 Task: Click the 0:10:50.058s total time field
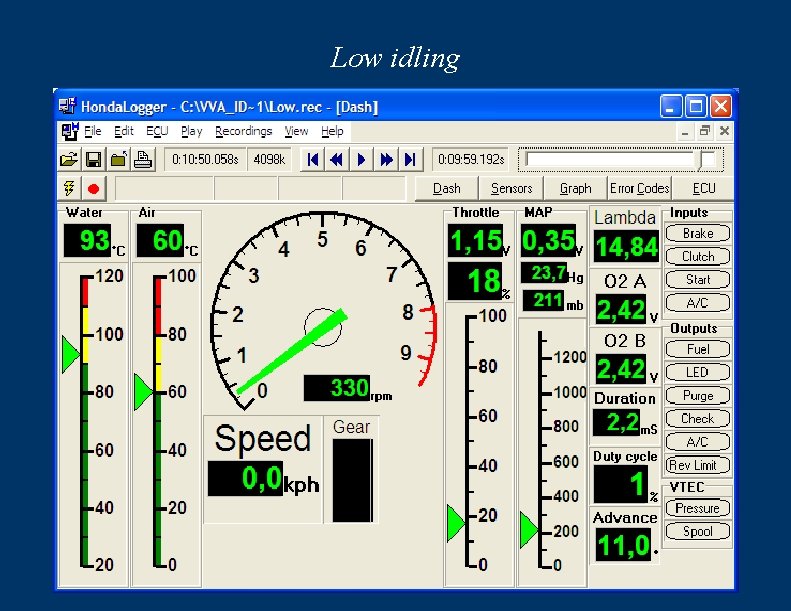point(205,160)
